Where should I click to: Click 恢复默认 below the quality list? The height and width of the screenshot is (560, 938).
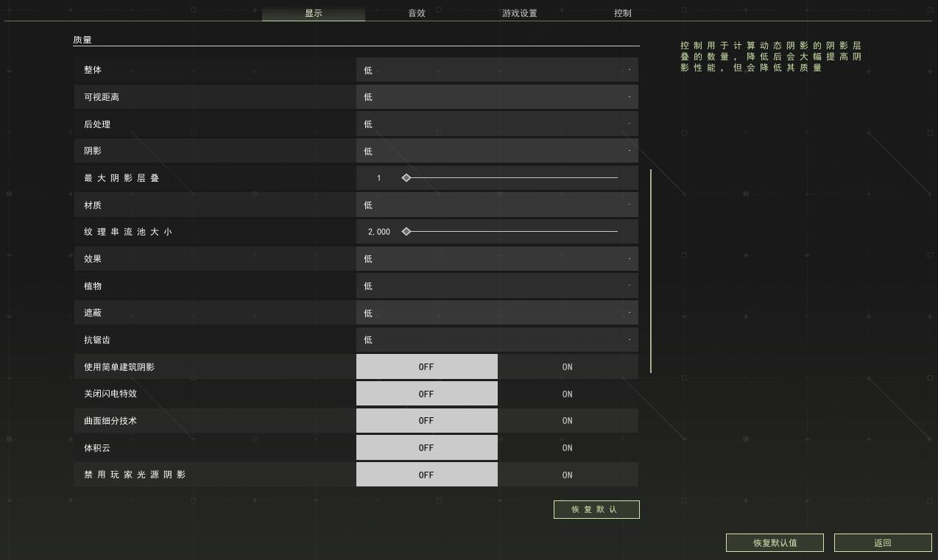596,509
